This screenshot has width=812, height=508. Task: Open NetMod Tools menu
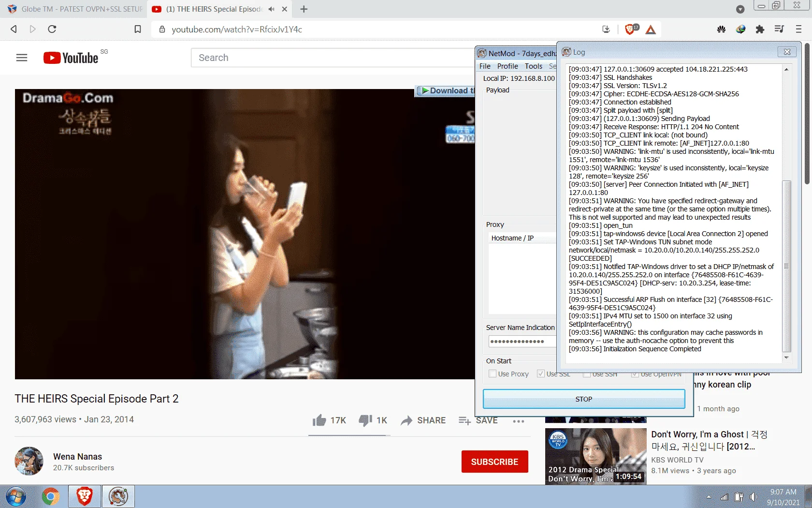point(534,66)
